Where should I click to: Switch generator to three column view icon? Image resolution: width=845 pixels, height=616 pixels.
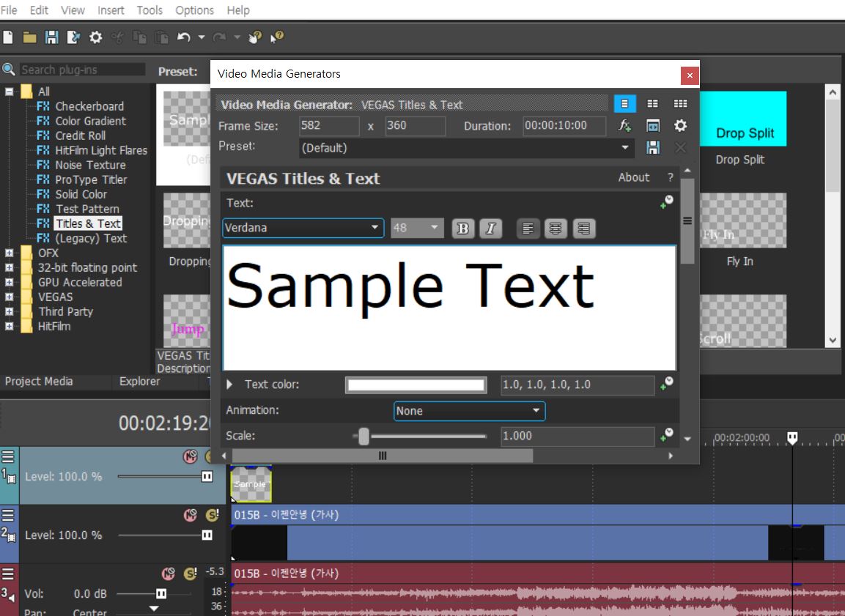pos(681,103)
